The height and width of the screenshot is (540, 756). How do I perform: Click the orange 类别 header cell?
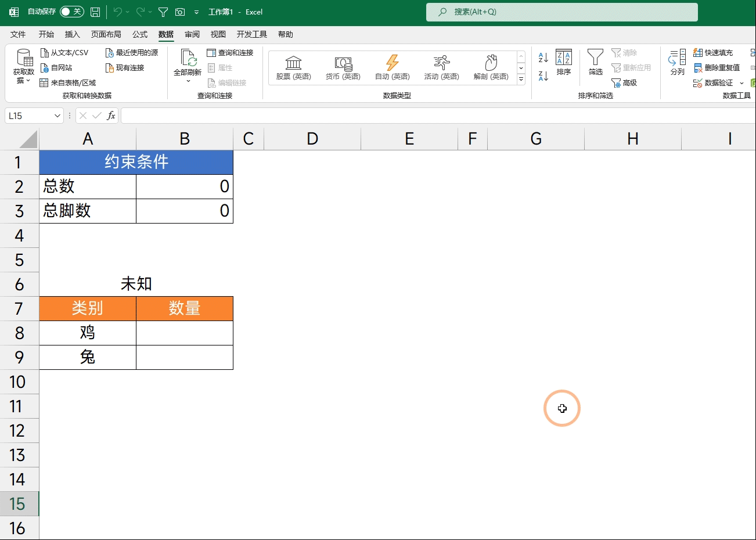tap(88, 308)
